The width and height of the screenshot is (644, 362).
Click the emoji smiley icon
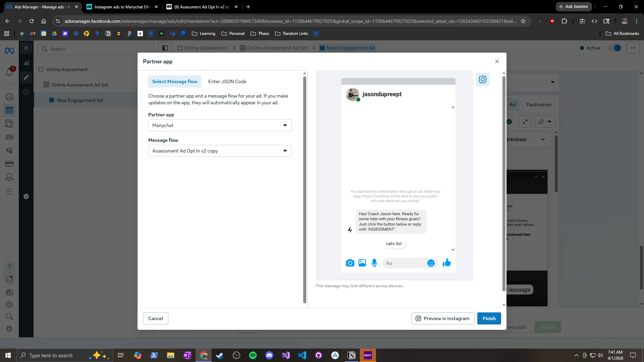click(x=431, y=263)
